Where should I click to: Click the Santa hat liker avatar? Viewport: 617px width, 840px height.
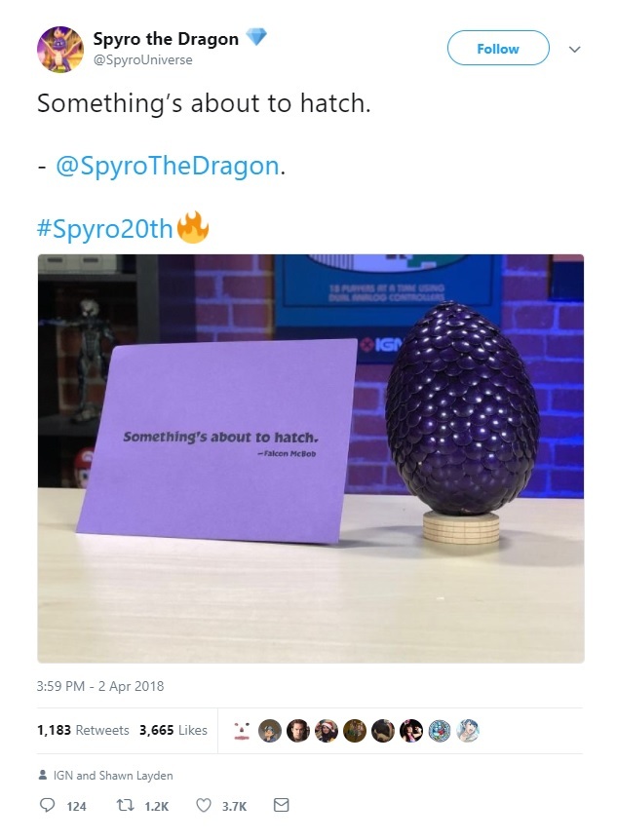coord(327,731)
